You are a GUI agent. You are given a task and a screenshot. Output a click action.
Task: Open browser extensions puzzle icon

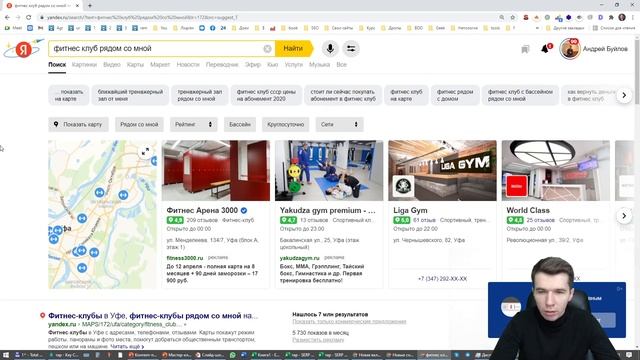pos(611,18)
